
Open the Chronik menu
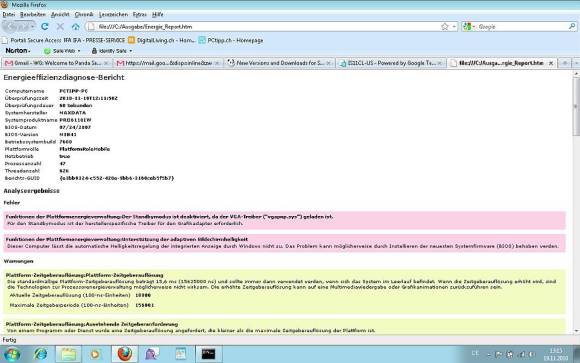(84, 14)
